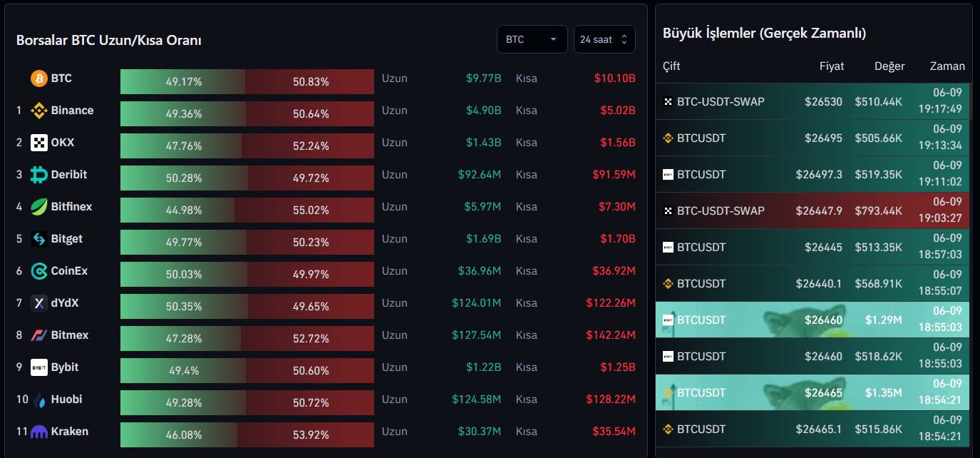Select the $793.44K BTC-USDT-SWAP trade value

coord(879,211)
